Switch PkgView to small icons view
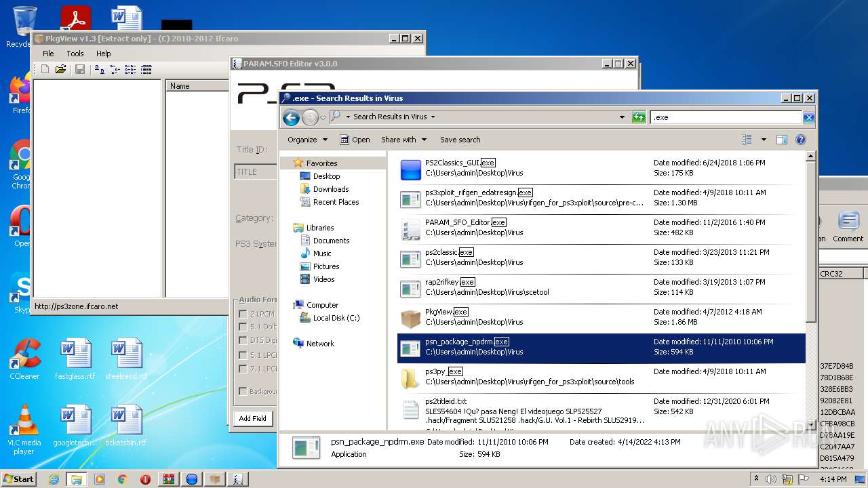This screenshot has height=488, width=868. pyautogui.click(x=115, y=69)
